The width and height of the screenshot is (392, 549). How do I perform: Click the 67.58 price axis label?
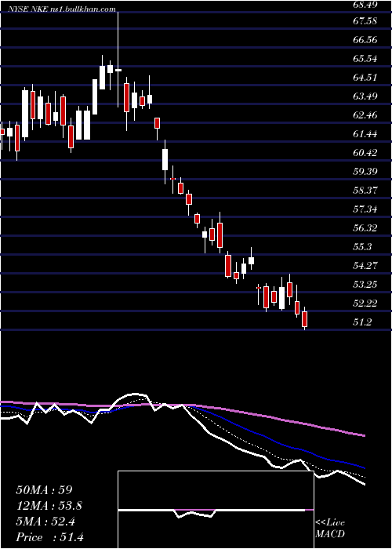point(365,21)
